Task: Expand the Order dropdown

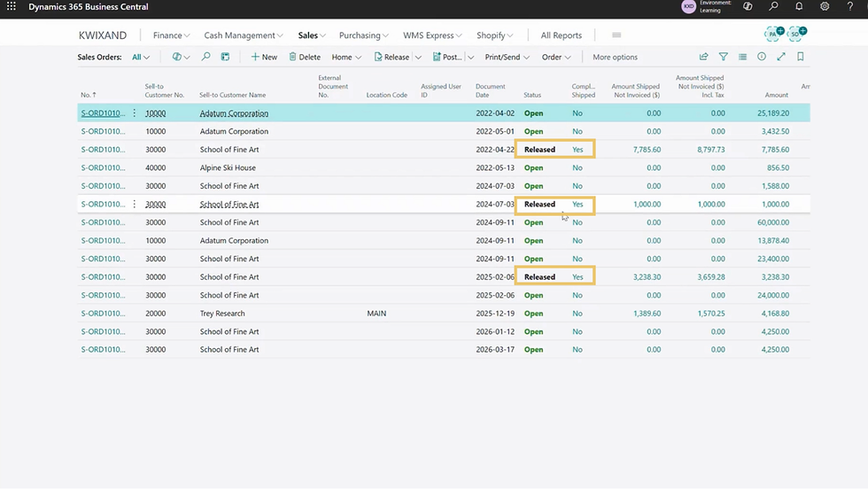Action: coord(556,57)
